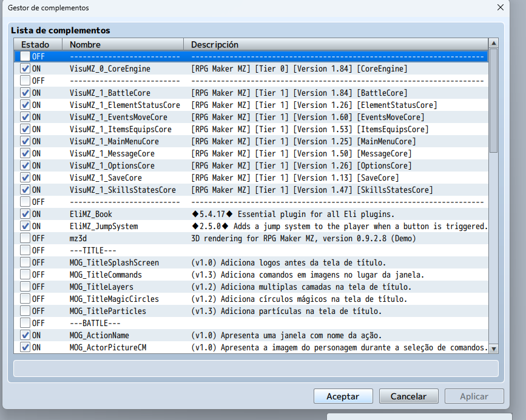The image size is (526, 420).
Task: Click the Descripción column header
Action: tap(335, 45)
